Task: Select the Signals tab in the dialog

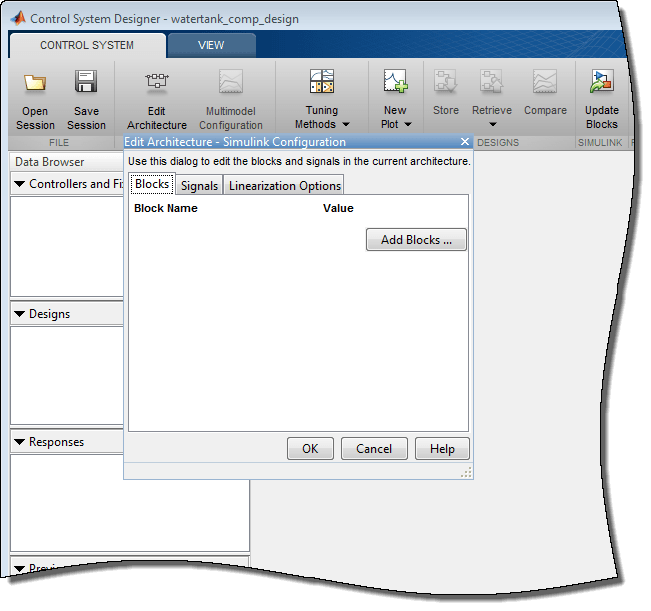Action: coord(199,186)
